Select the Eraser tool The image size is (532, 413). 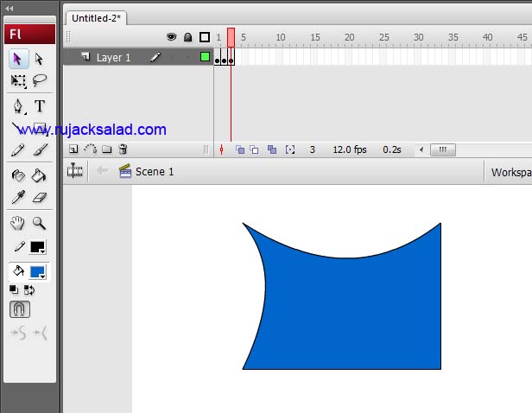pos(40,197)
